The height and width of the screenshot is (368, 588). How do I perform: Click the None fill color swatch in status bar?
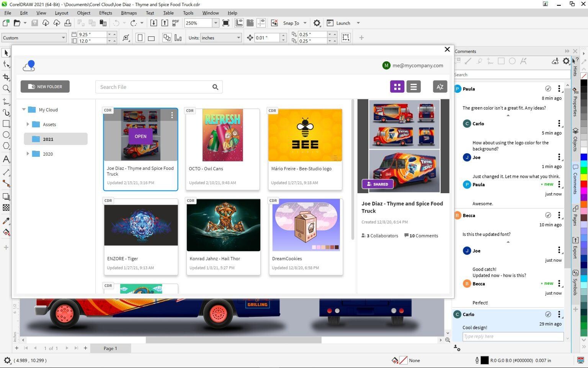pyautogui.click(x=404, y=360)
